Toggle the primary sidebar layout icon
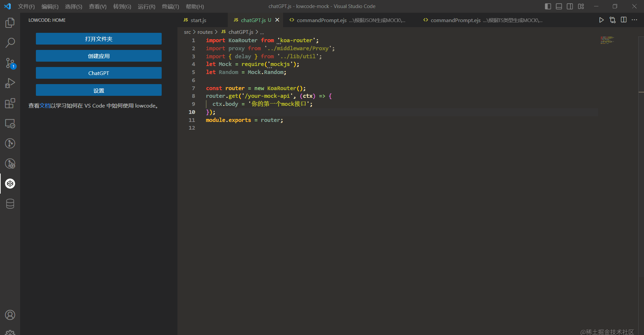 [548, 6]
